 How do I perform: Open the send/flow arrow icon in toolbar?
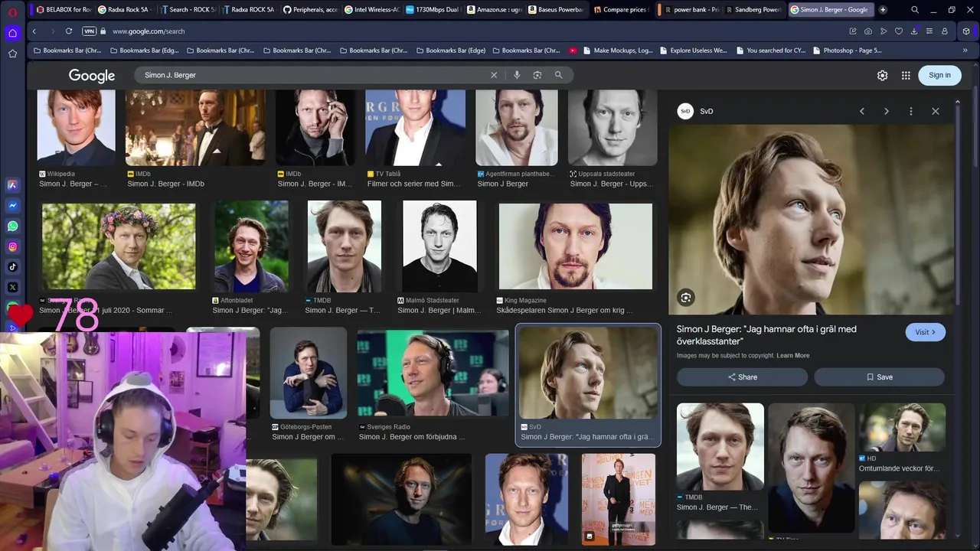884,31
